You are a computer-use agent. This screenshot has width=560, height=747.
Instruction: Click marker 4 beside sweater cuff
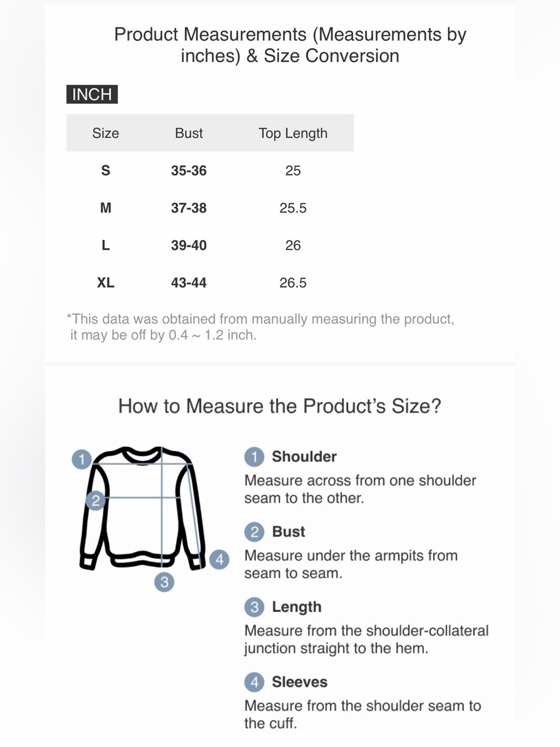coord(220,559)
